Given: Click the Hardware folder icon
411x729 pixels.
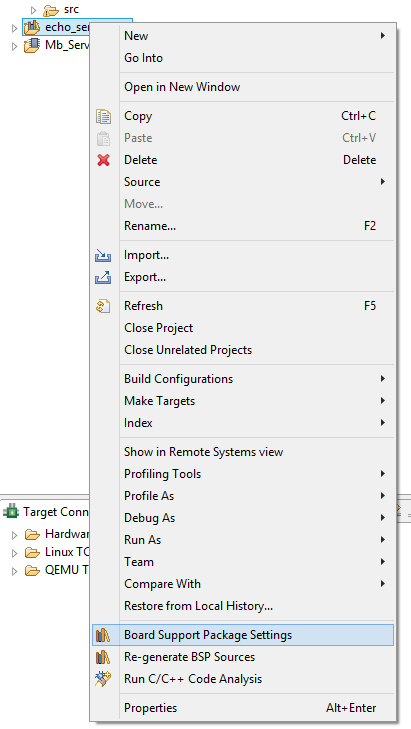Looking at the screenshot, I should coord(32,534).
